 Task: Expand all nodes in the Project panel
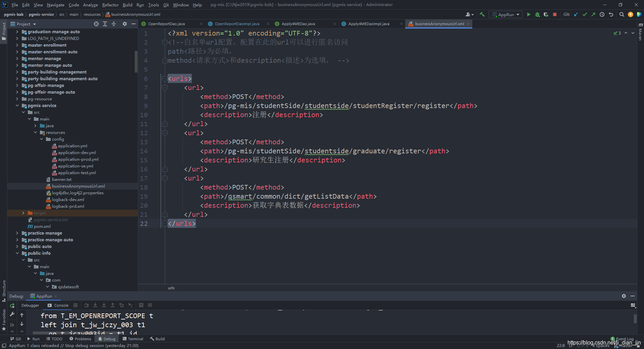(105, 24)
